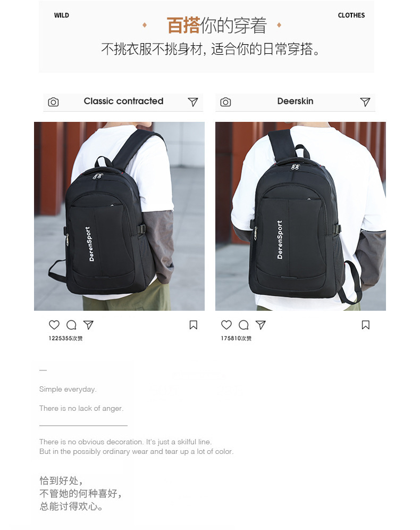420x530 pixels.
Task: Share the right backpack post
Action: [x=261, y=325]
